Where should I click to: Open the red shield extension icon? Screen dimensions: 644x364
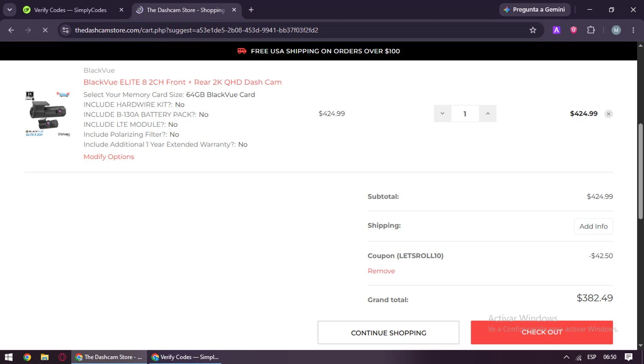[574, 30]
